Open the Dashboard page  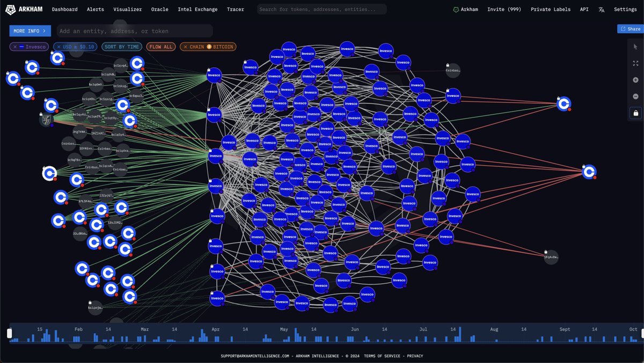point(64,9)
